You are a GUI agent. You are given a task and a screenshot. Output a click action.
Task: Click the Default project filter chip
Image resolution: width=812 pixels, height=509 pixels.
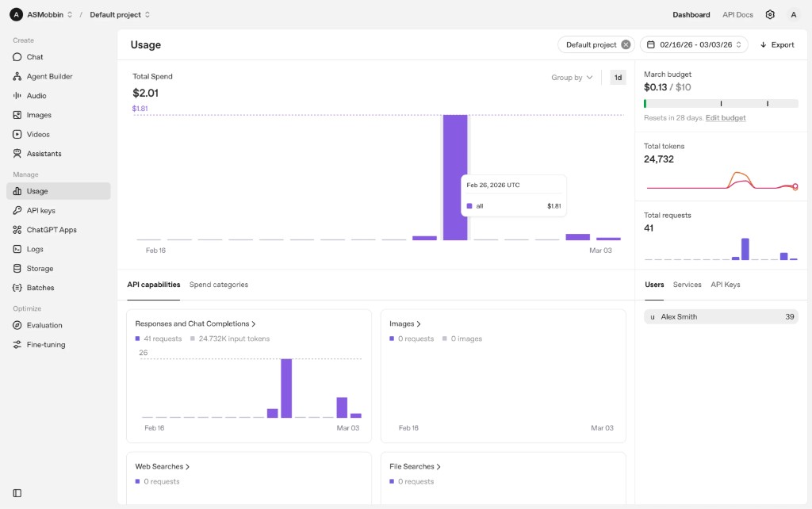(596, 44)
